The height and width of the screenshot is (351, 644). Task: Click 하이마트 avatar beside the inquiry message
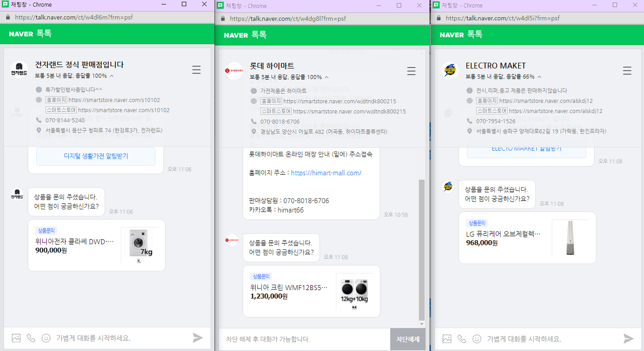[x=232, y=240]
